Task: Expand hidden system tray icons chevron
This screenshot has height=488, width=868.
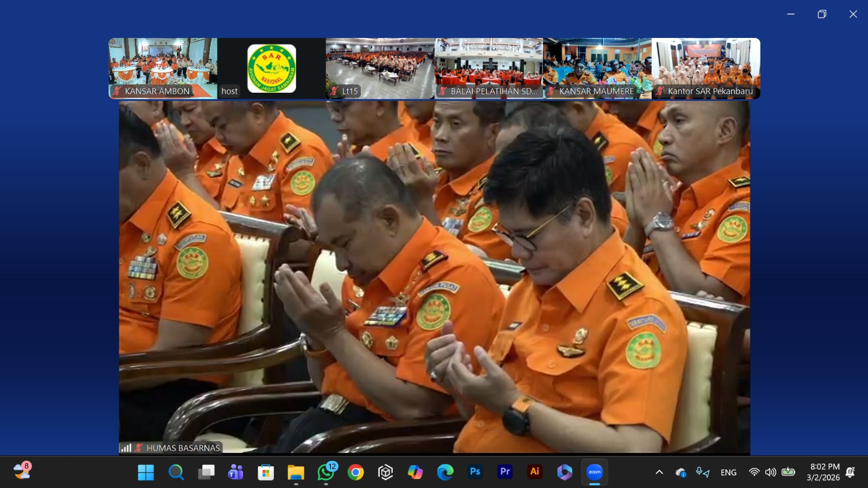Action: [x=659, y=472]
